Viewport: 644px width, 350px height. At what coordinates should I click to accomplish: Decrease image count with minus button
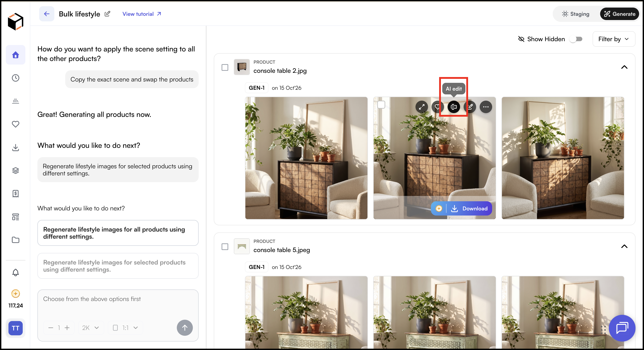coord(51,328)
